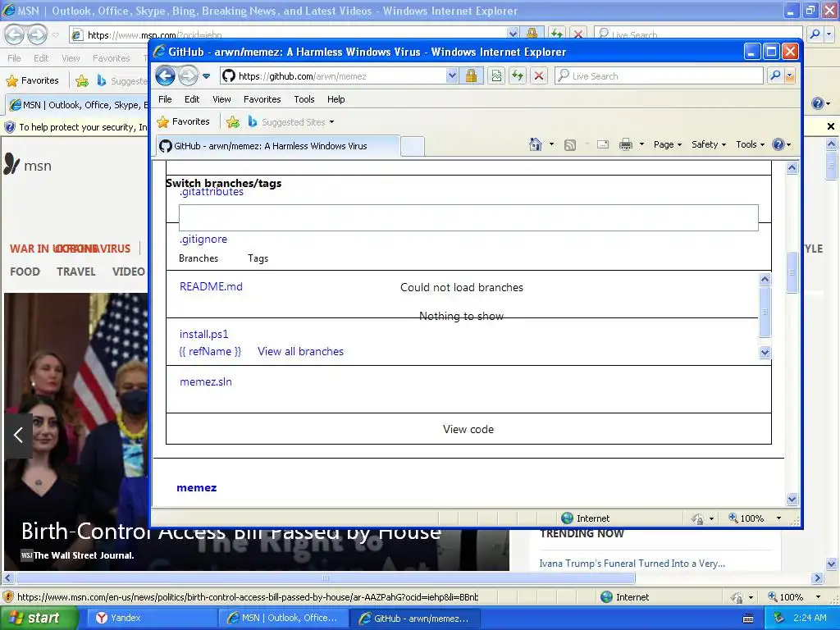This screenshot has width=840, height=630.
Task: Select the Branches tab in branch switcher
Action: click(199, 258)
